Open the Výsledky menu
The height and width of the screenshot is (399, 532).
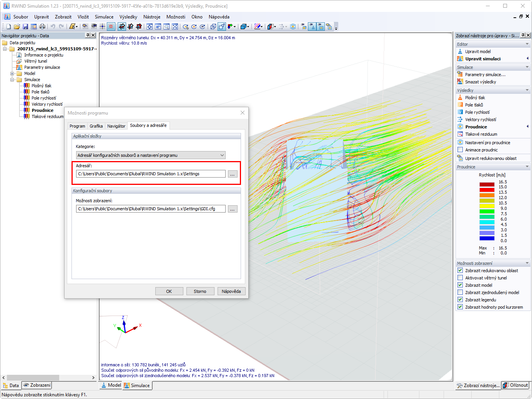[x=128, y=17]
